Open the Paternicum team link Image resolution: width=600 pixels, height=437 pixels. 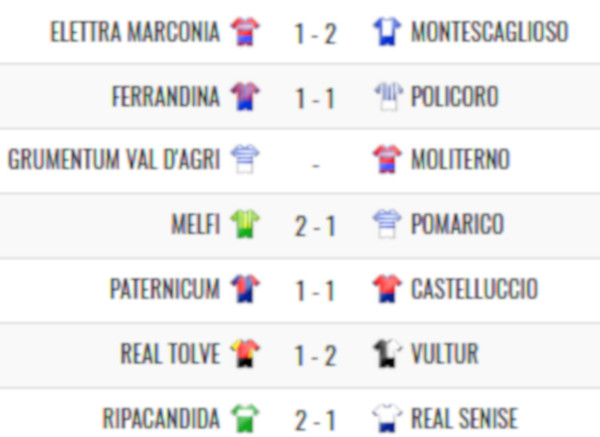tap(165, 289)
